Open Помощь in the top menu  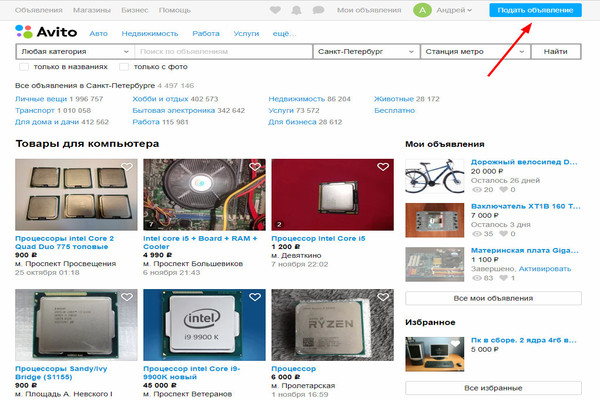[x=174, y=10]
